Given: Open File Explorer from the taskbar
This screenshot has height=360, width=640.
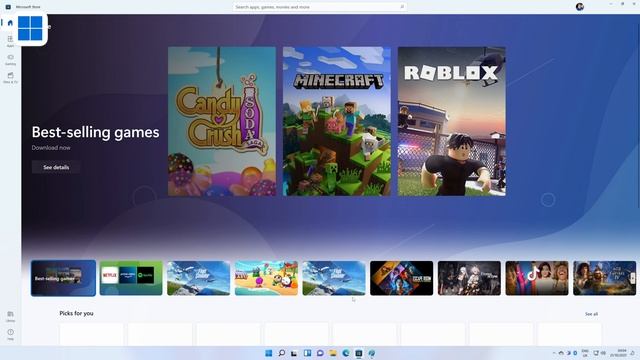Looking at the screenshot, I should click(333, 353).
